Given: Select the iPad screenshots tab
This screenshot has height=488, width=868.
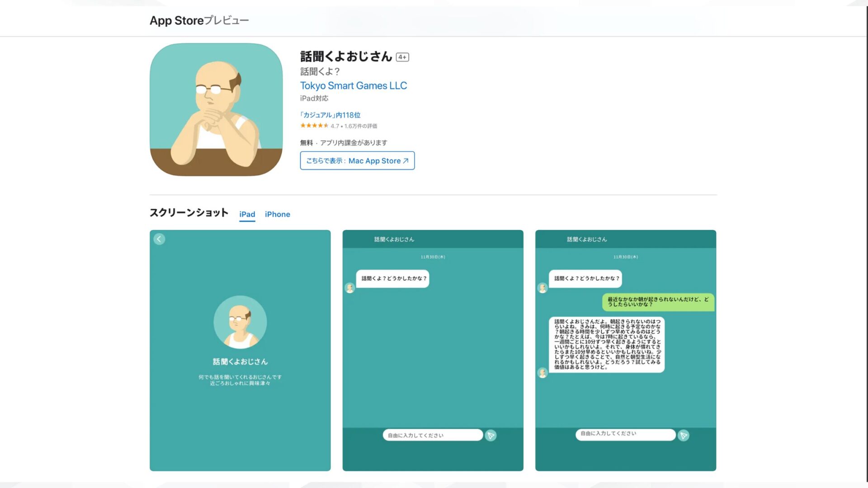Looking at the screenshot, I should tap(247, 214).
